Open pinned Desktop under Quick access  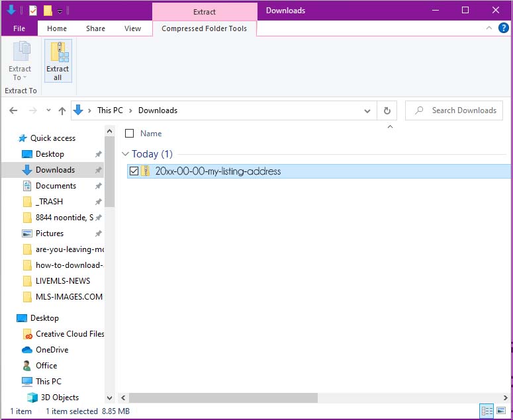point(50,154)
